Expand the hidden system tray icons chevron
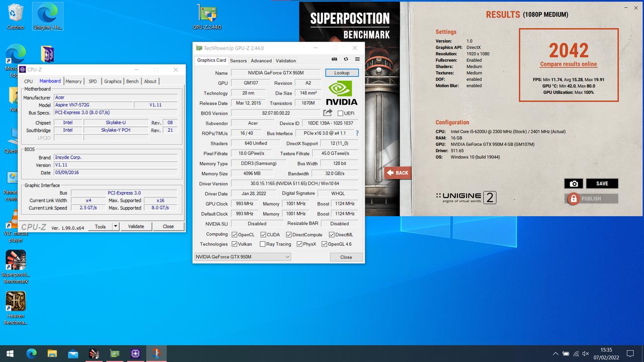The height and width of the screenshot is (362, 644). tap(555, 354)
